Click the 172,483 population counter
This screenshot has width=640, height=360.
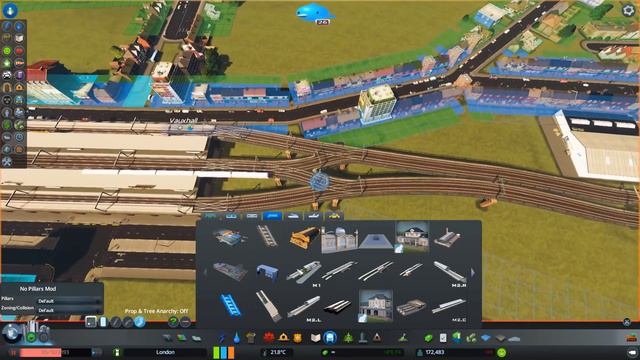(435, 352)
